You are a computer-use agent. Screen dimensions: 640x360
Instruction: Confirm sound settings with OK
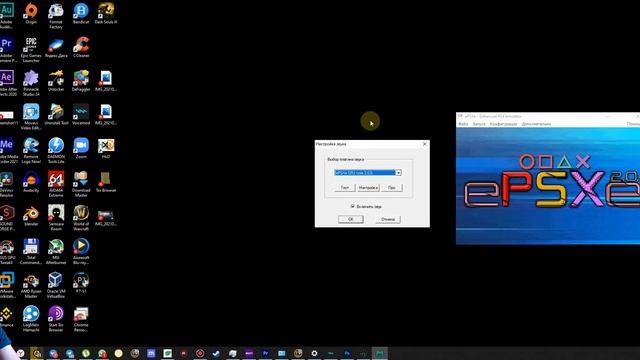click(x=351, y=219)
